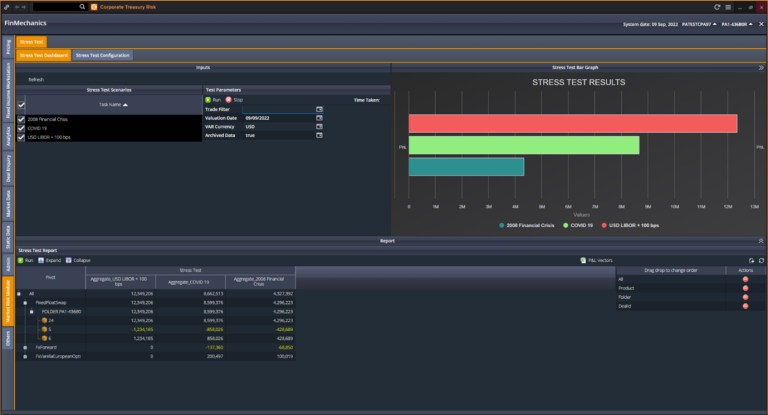Image resolution: width=768 pixels, height=415 pixels.
Task: Click the P&L Vectors icon
Action: coord(583,260)
